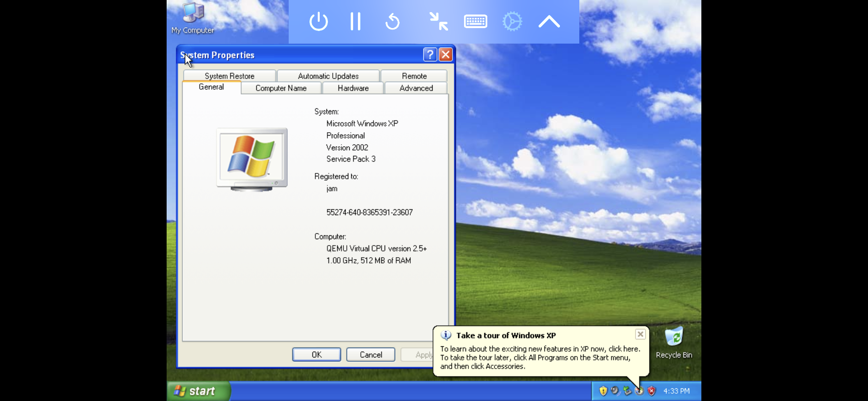Screen dimensions: 868x401
Task: Click the red shield Security Center tray icon
Action: (x=651, y=391)
